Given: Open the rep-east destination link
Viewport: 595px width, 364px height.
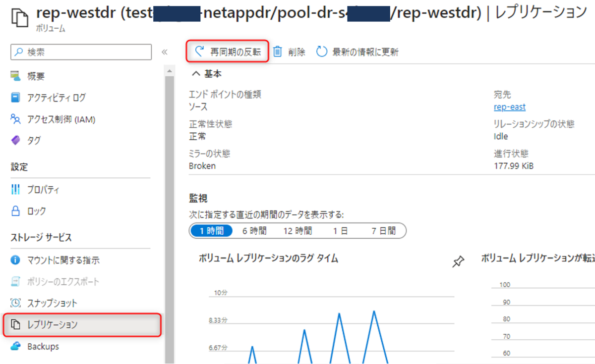Looking at the screenshot, I should pyautogui.click(x=510, y=107).
